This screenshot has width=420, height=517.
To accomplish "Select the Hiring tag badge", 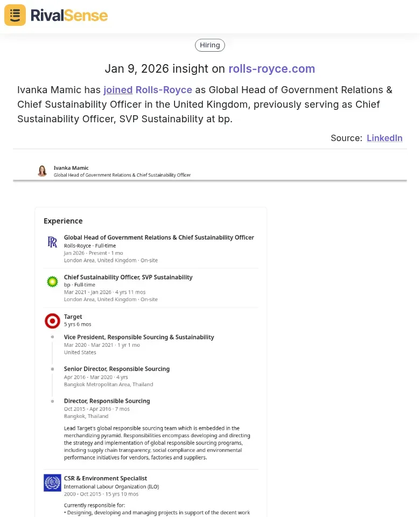I will [x=210, y=45].
